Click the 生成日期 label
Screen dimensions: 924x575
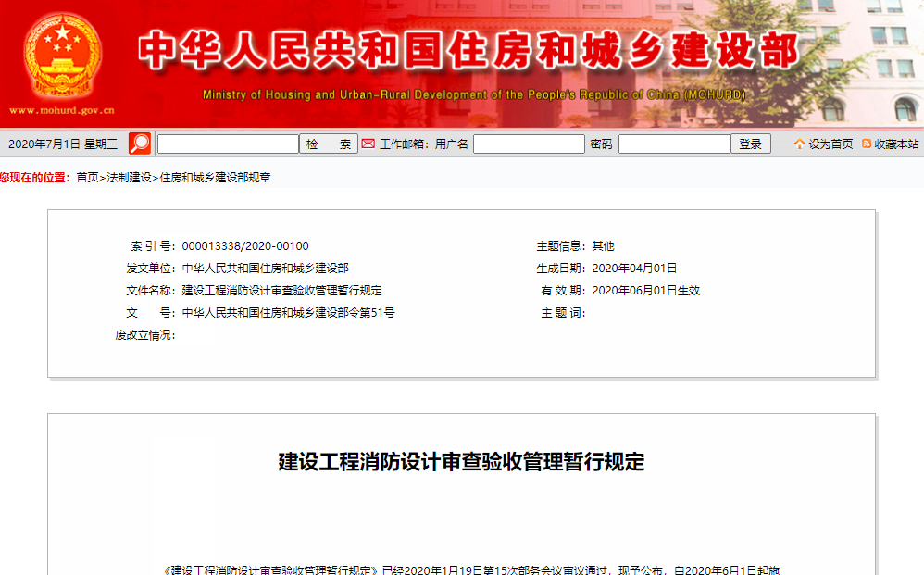[x=561, y=269]
